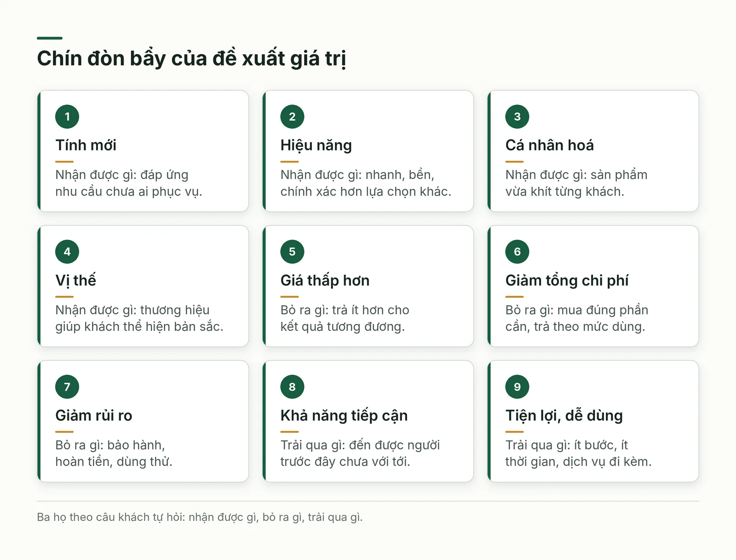736x560 pixels.
Task: Select the page title Chín đòn bẩy của đề xuất giá trị
Action: tap(191, 58)
